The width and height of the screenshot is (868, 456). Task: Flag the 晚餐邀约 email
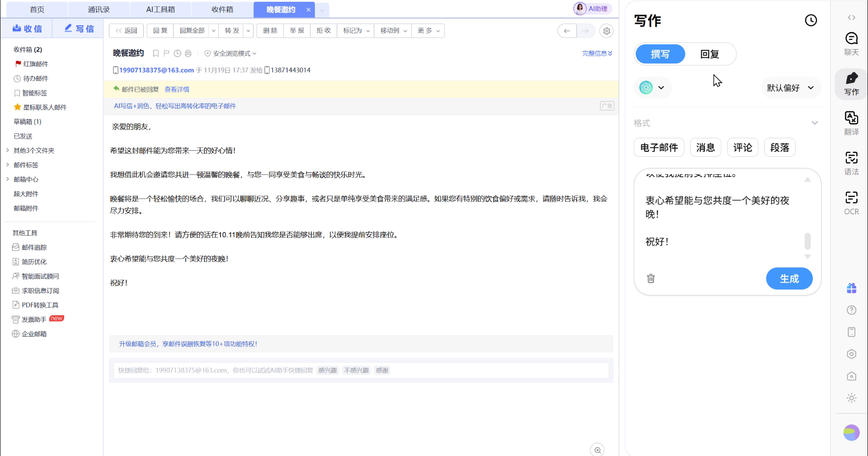(x=166, y=53)
